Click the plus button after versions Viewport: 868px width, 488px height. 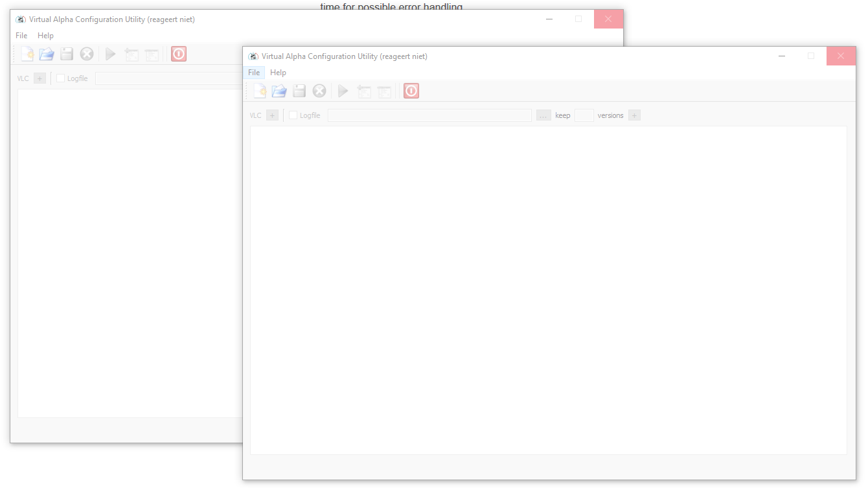[x=635, y=115]
